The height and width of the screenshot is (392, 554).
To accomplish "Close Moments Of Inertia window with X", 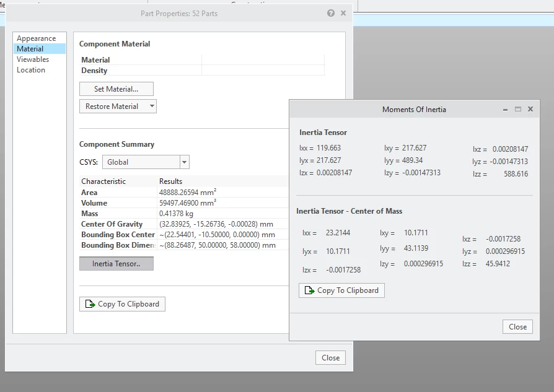I will click(530, 109).
